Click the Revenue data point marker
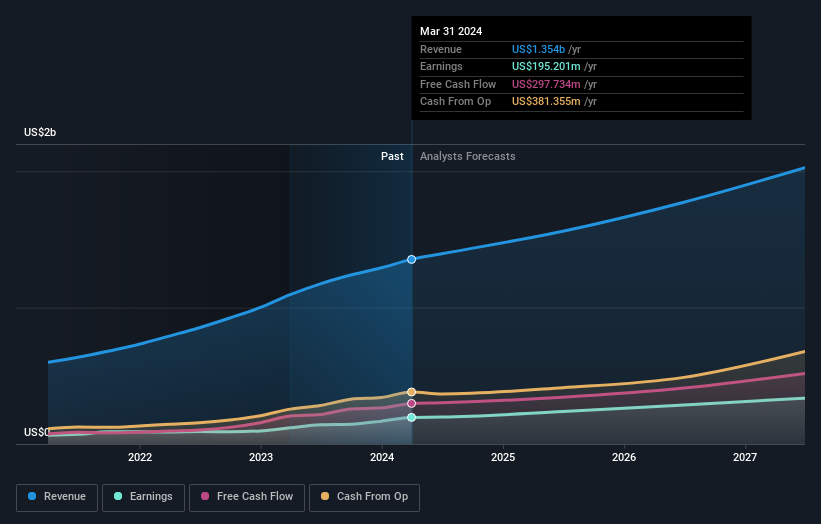821x524 pixels. tap(412, 259)
